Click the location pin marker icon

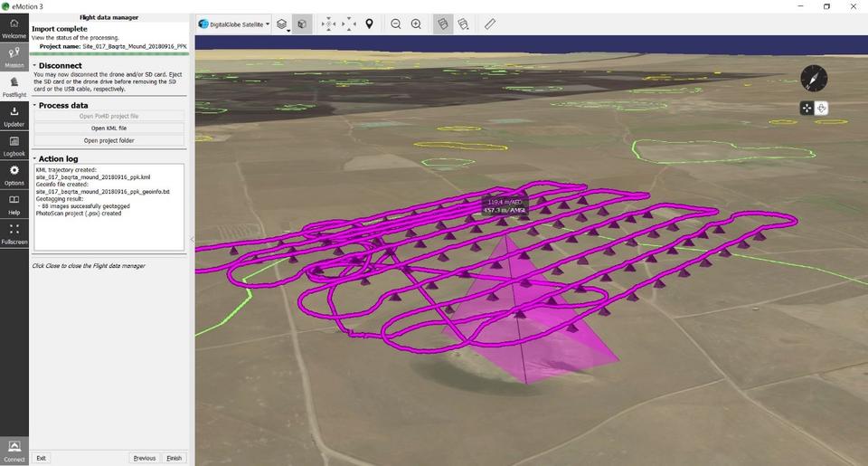click(369, 24)
